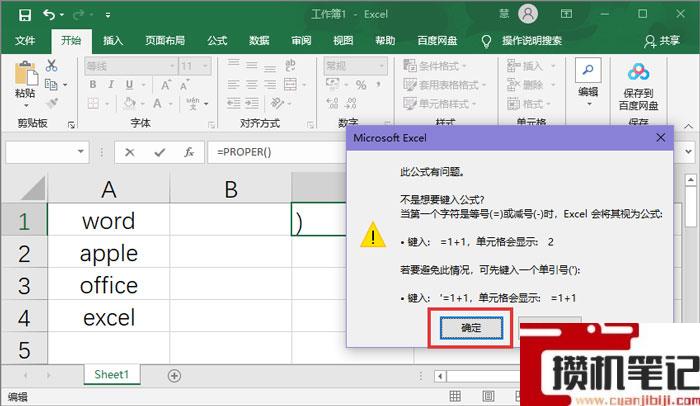
Task: Click the 粘贴 paste icon
Action: 25,74
